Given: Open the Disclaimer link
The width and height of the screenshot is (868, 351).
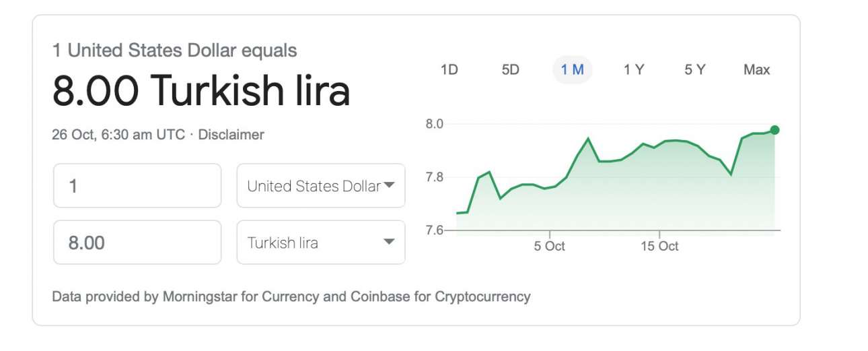Looking at the screenshot, I should click(x=231, y=135).
